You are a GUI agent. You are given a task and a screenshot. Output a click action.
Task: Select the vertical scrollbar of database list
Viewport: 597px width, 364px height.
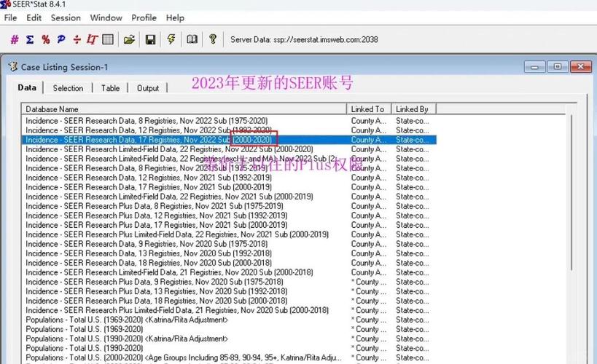tap(571, 192)
